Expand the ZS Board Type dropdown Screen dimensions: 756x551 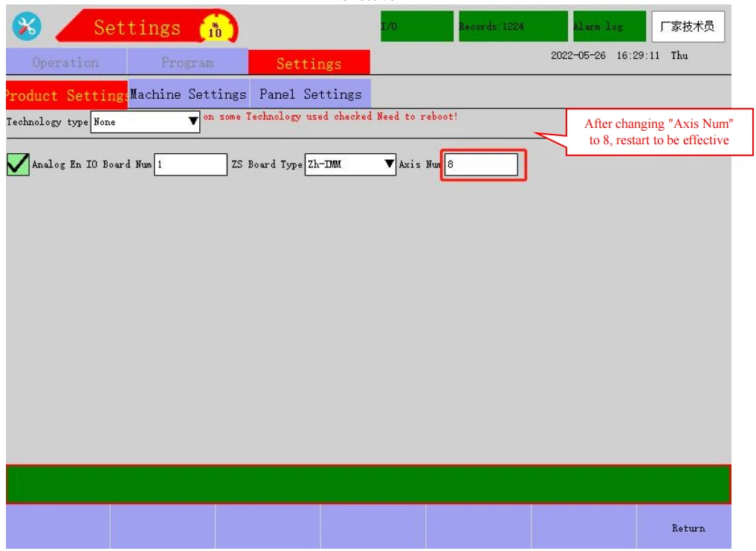pos(350,164)
